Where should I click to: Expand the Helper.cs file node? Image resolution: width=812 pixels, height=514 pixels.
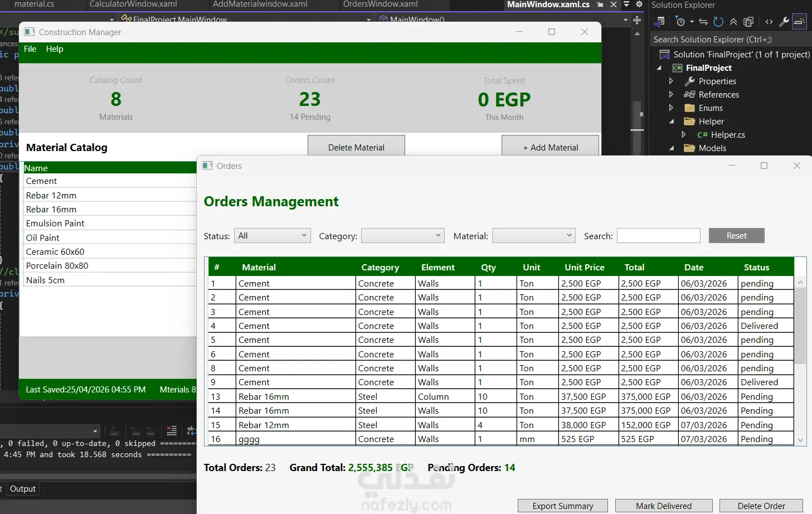684,135
